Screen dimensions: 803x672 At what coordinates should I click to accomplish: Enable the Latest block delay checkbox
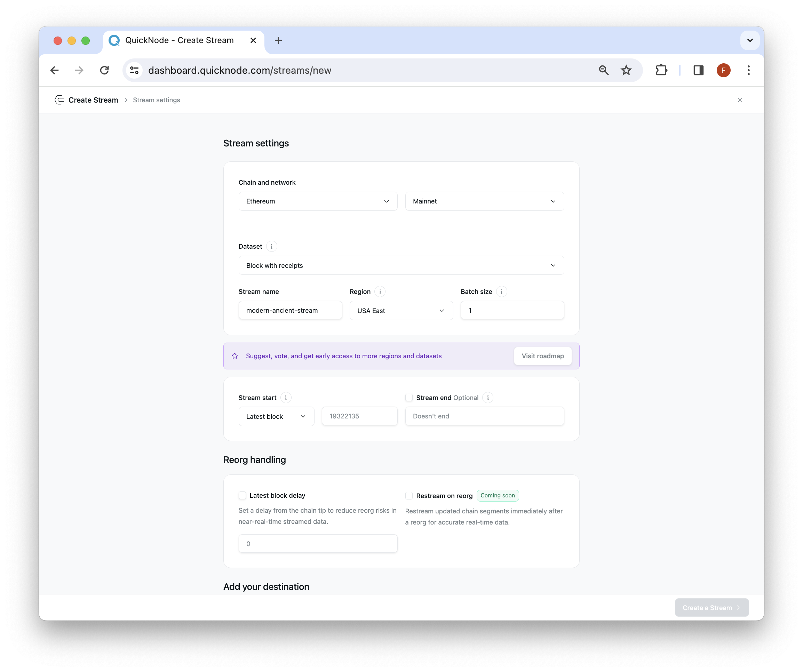(242, 495)
